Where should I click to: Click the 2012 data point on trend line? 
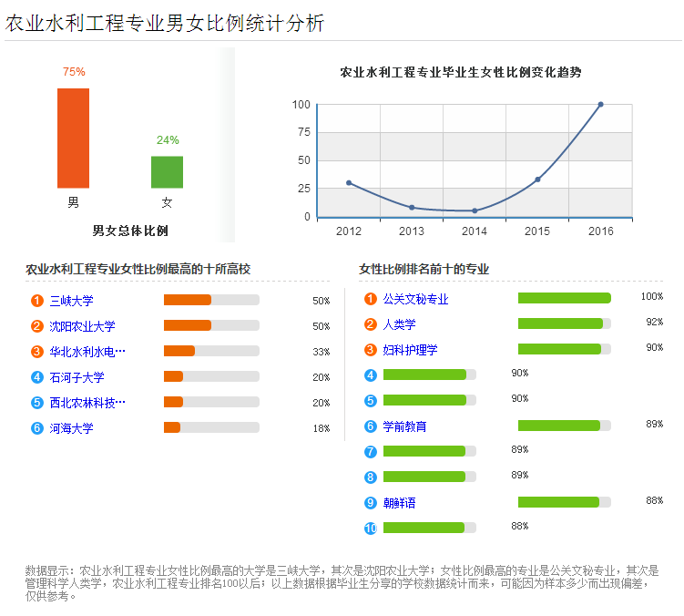click(349, 182)
